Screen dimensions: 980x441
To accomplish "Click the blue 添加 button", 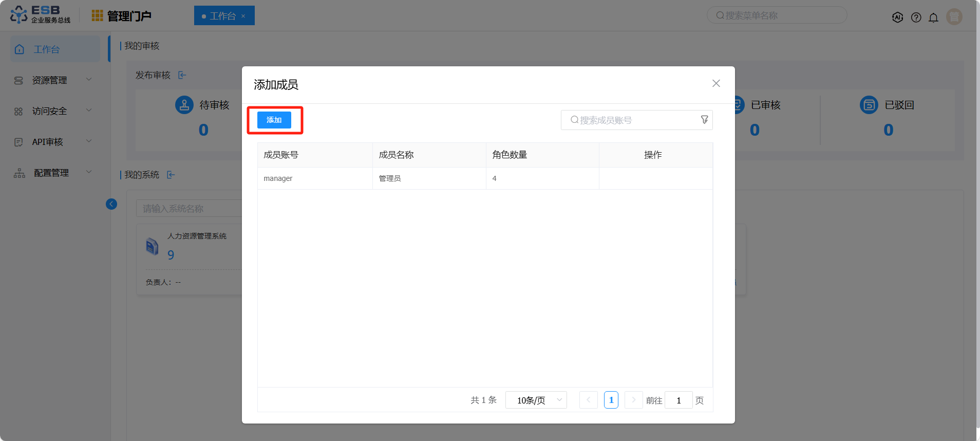I will click(x=274, y=120).
